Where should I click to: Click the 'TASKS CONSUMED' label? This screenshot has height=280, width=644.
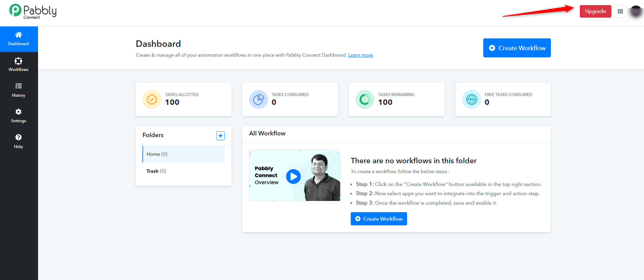(290, 95)
